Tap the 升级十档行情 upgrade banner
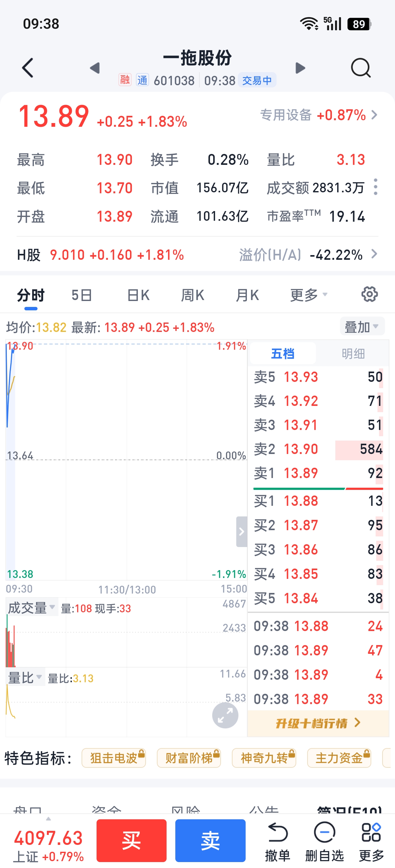Image resolution: width=395 pixels, height=868 pixels. 318,723
